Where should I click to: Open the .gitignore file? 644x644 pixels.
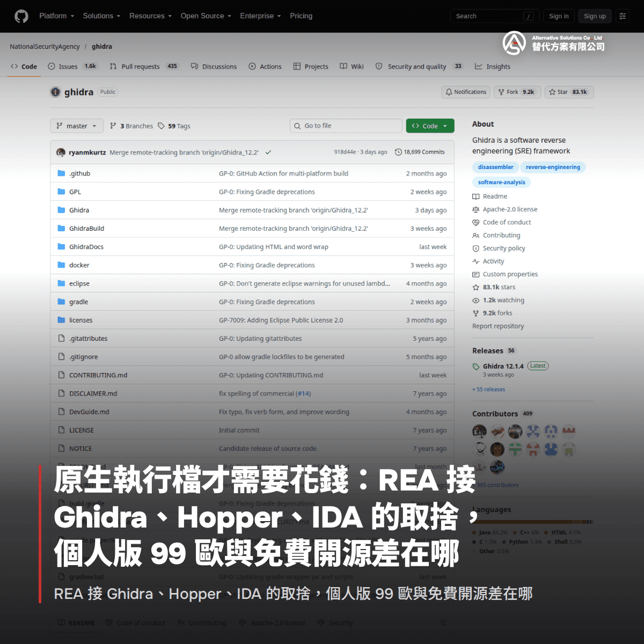(x=83, y=356)
